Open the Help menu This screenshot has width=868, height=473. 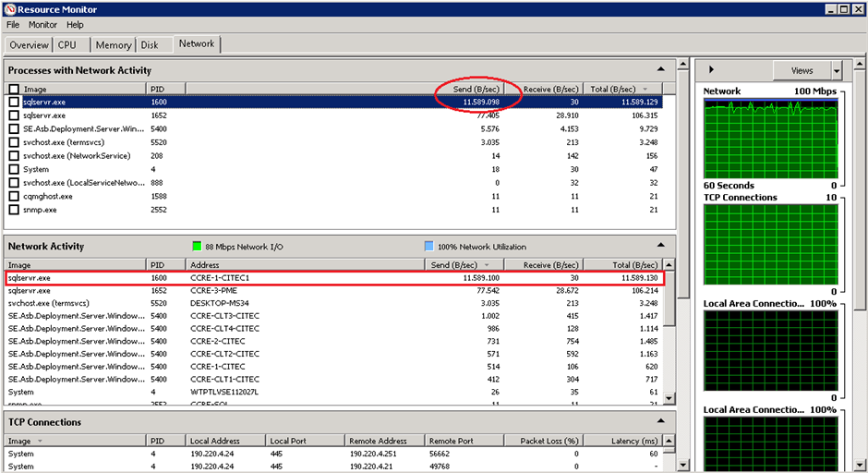coord(75,24)
